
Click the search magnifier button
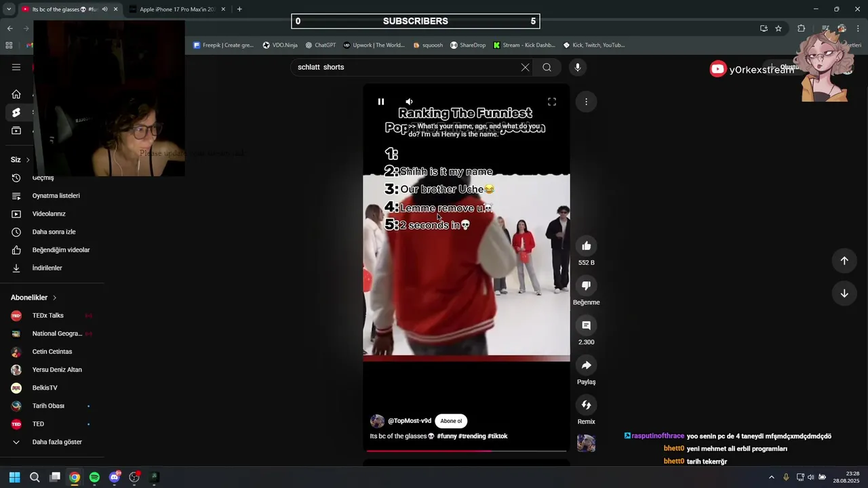[547, 67]
